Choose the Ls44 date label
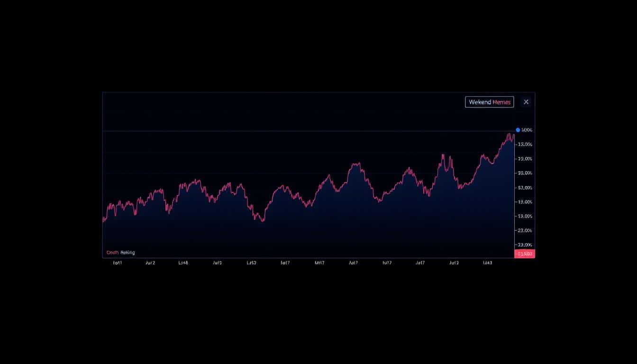637x364 pixels. coord(183,262)
